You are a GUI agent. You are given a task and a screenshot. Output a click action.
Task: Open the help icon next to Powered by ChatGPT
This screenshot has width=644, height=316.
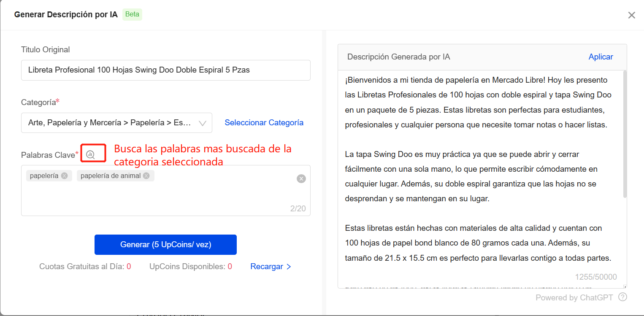[x=622, y=297]
